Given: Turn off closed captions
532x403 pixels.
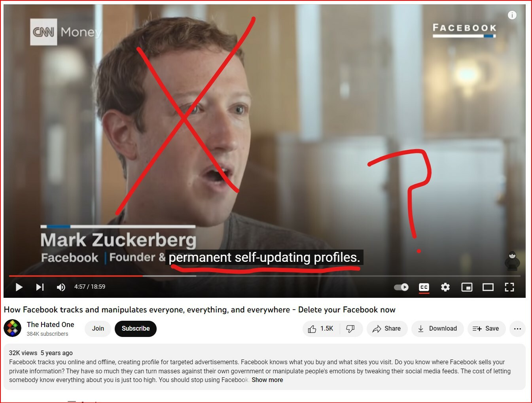Looking at the screenshot, I should [424, 287].
